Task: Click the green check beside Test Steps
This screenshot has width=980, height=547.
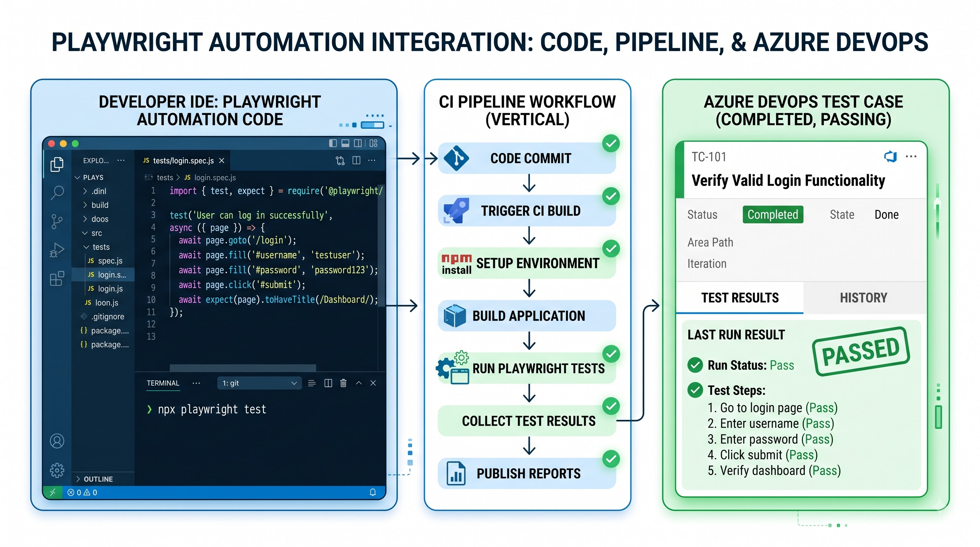Action: [695, 390]
